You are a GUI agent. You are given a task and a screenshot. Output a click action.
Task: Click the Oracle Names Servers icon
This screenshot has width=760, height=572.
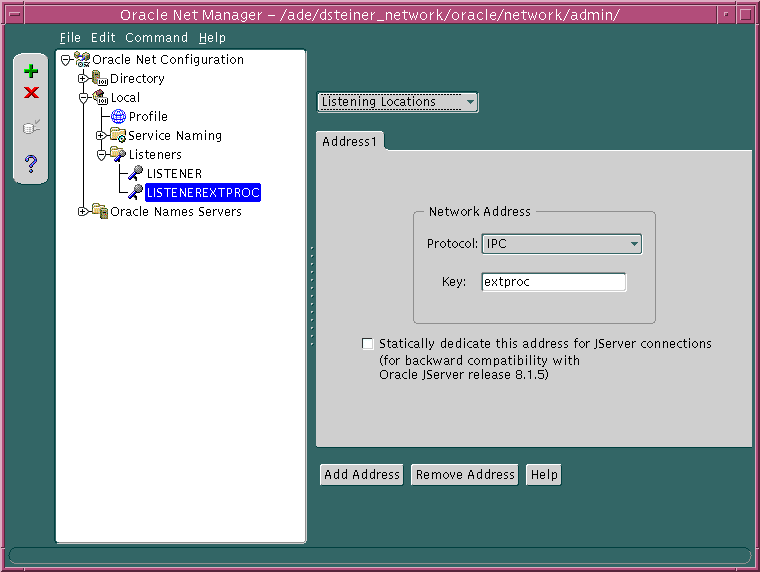(x=100, y=211)
